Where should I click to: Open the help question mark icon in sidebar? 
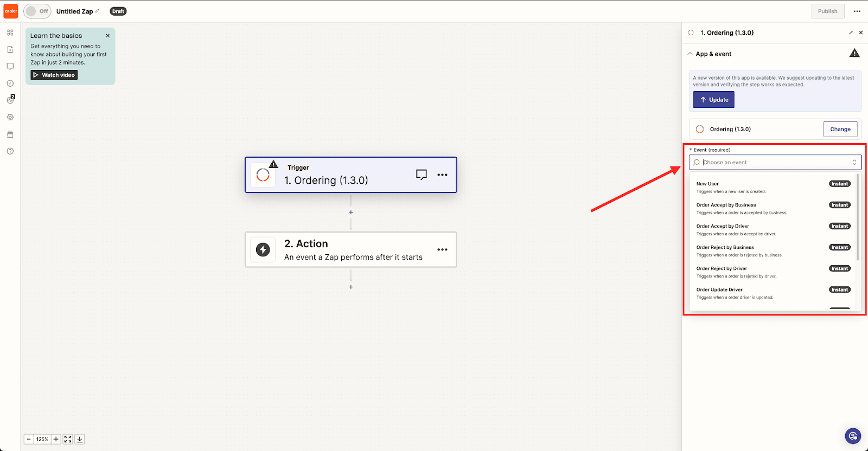(10, 151)
